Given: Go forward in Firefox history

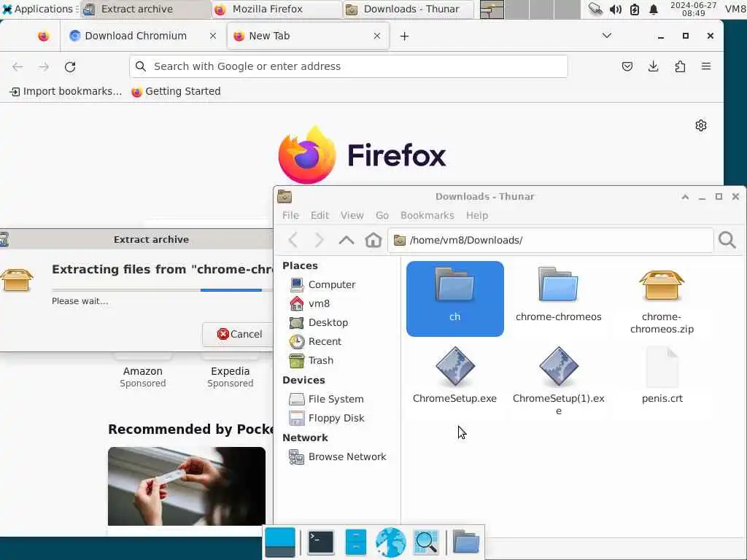Looking at the screenshot, I should click(44, 66).
